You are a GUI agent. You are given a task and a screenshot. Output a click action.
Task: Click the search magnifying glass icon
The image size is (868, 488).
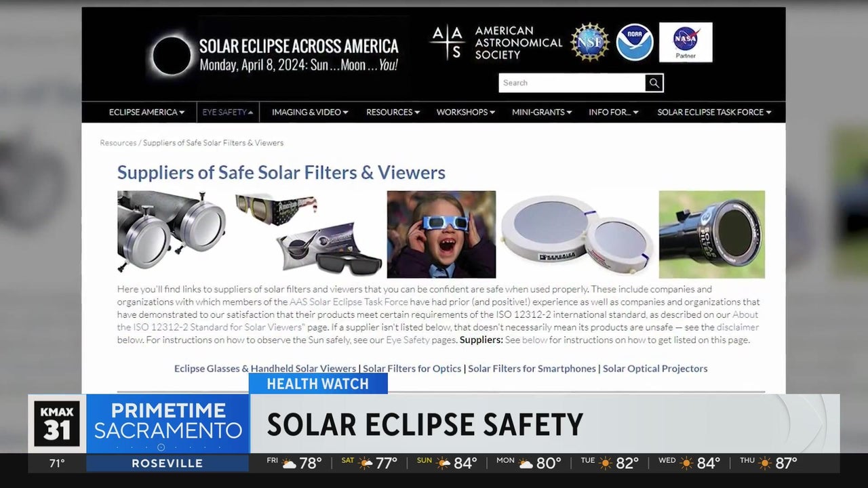tap(654, 83)
